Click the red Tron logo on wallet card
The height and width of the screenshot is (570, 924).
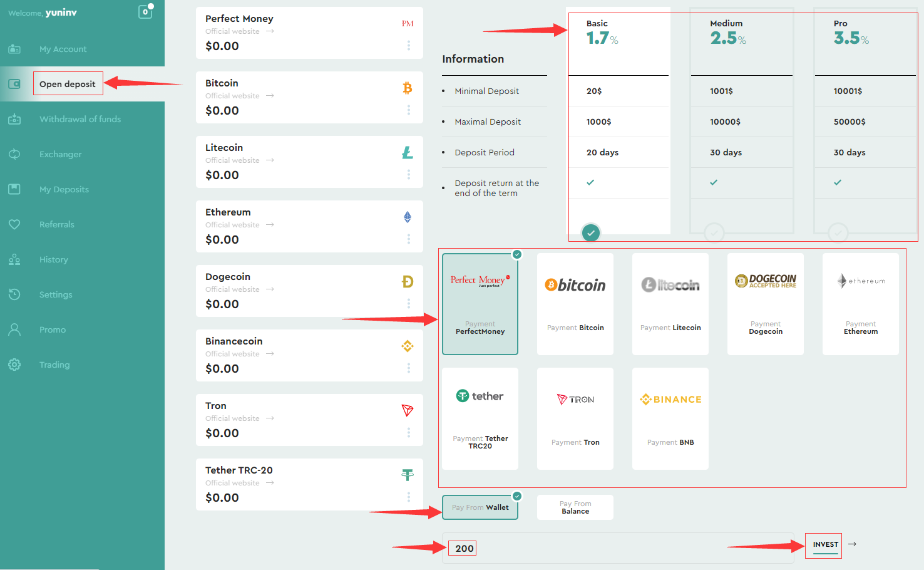click(x=408, y=411)
